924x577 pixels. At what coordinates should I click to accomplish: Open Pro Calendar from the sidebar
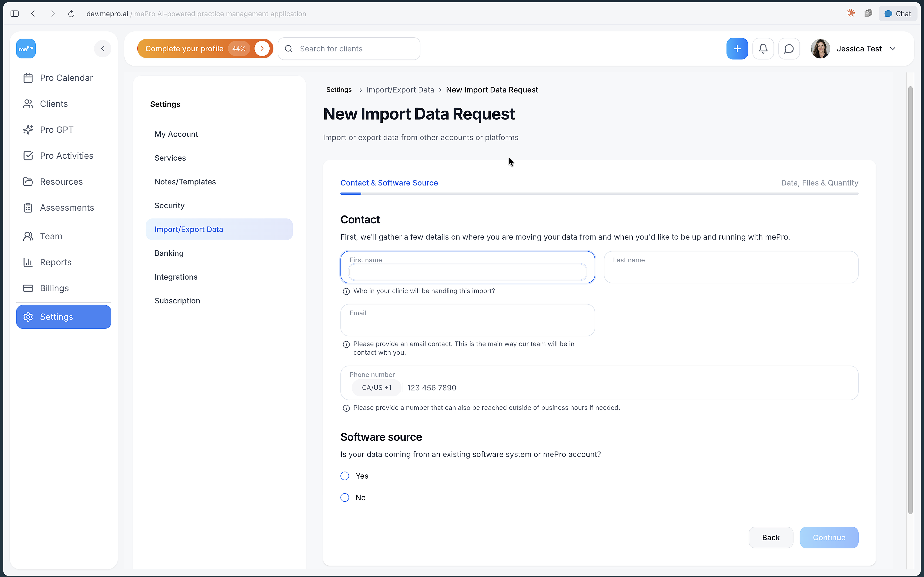pyautogui.click(x=64, y=78)
